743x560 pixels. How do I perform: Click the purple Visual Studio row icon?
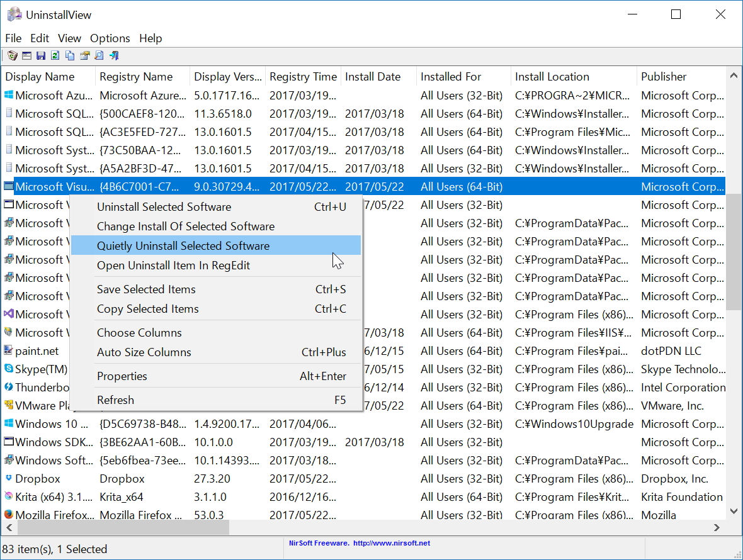[x=9, y=314]
